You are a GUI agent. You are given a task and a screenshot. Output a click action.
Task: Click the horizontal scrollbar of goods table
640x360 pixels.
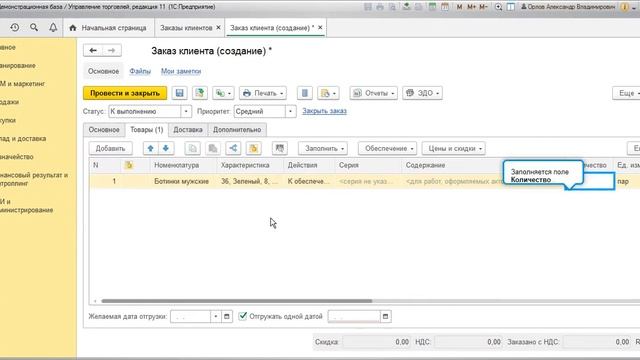[x=237, y=301]
